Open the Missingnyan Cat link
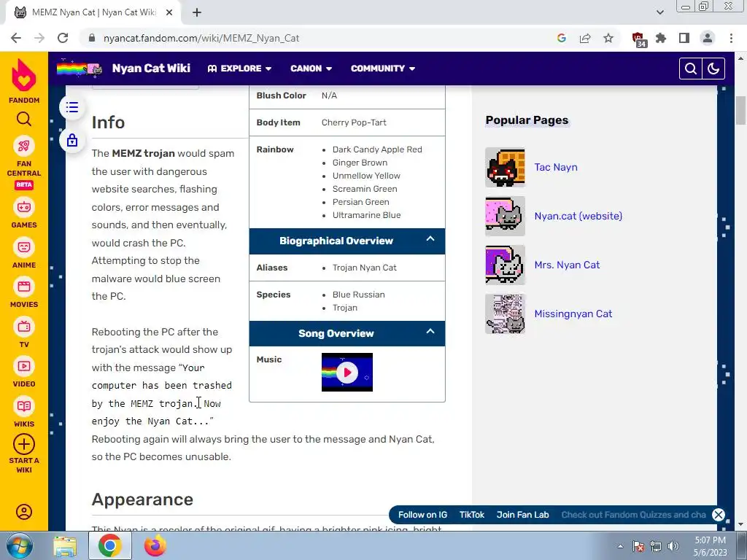The height and width of the screenshot is (560, 747). 573,314
